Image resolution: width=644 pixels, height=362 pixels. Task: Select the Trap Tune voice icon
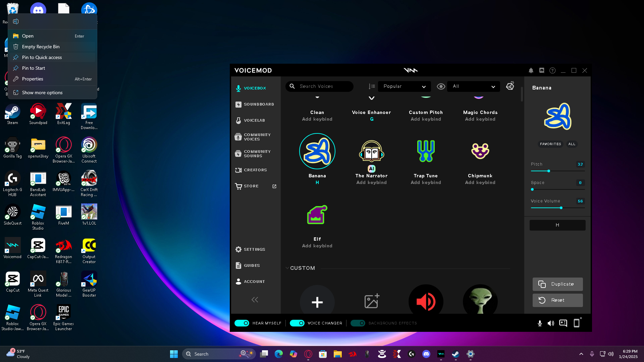click(x=426, y=151)
